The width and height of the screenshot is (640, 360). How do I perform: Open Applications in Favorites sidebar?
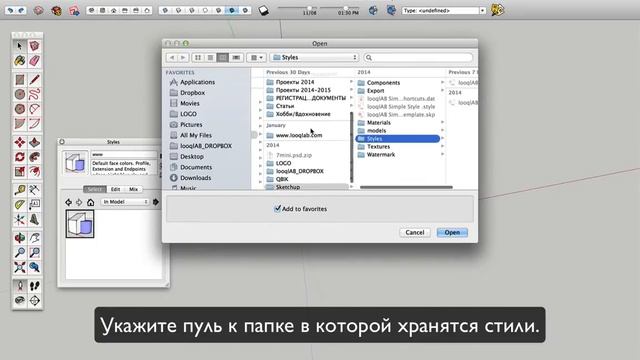(x=198, y=82)
